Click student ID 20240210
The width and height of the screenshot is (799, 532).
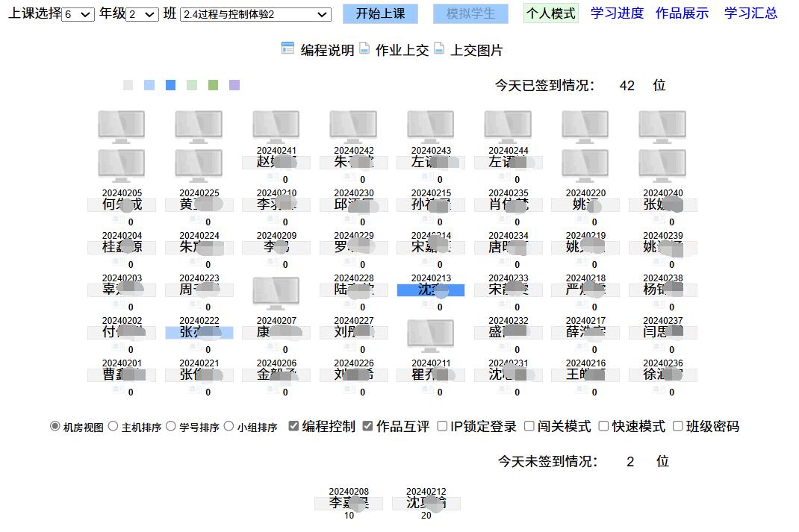click(276, 193)
